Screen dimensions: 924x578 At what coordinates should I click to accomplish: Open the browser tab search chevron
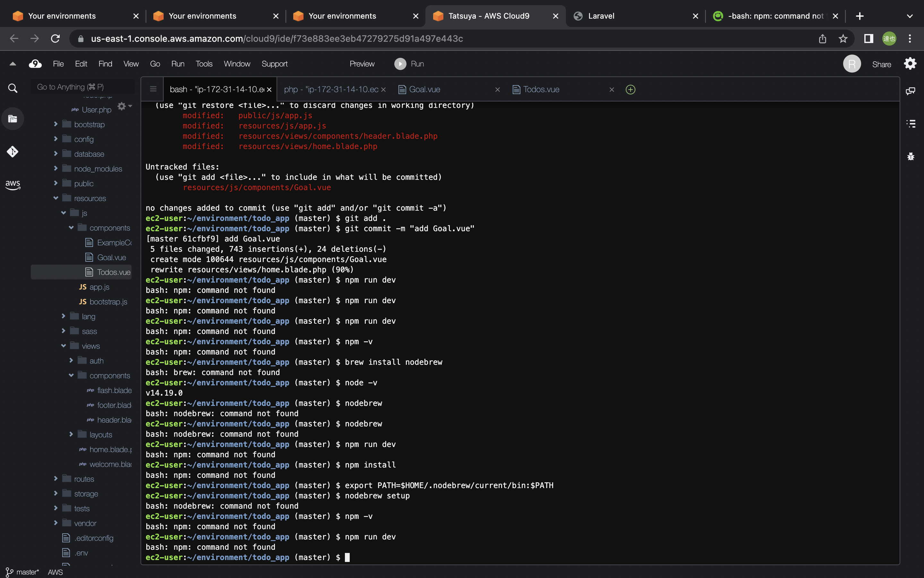point(910,16)
